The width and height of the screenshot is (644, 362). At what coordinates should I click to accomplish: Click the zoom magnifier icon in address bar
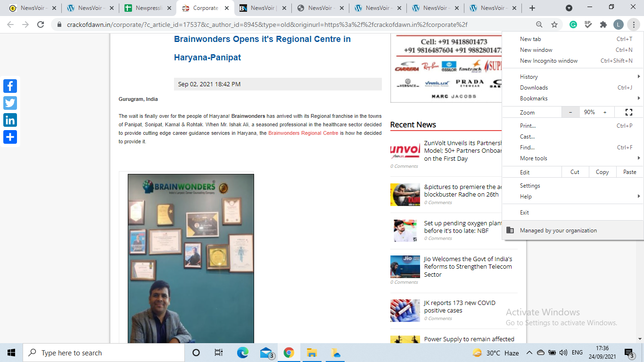539,25
